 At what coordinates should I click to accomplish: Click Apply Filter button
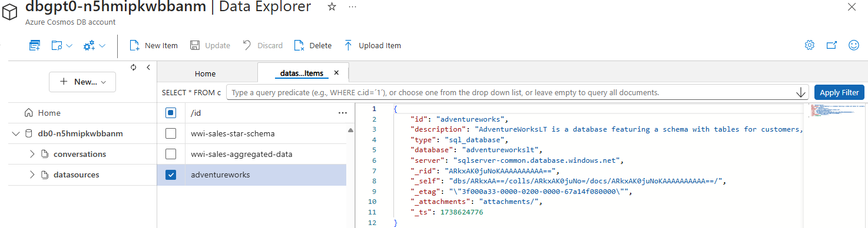pos(839,92)
